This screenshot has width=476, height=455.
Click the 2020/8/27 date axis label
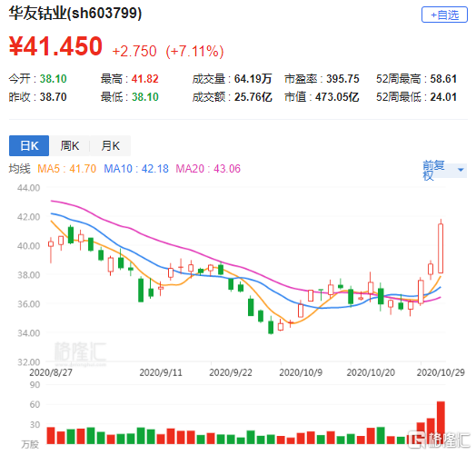pos(51,372)
